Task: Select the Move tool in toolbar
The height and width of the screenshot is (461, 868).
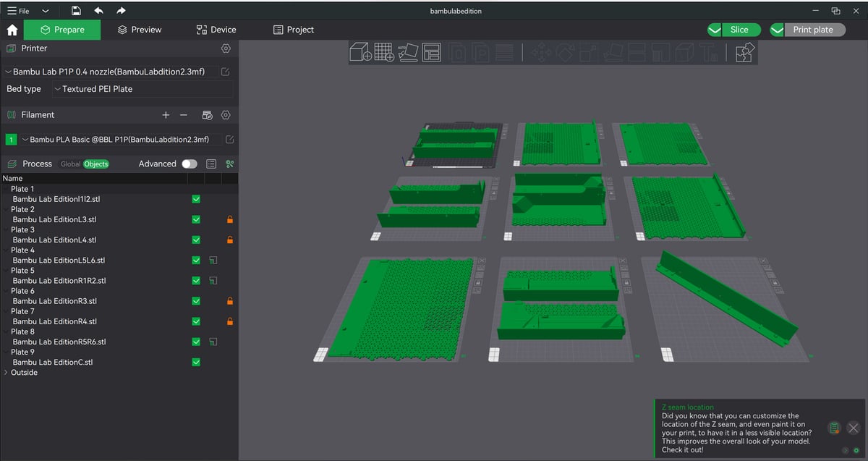Action: click(x=542, y=52)
